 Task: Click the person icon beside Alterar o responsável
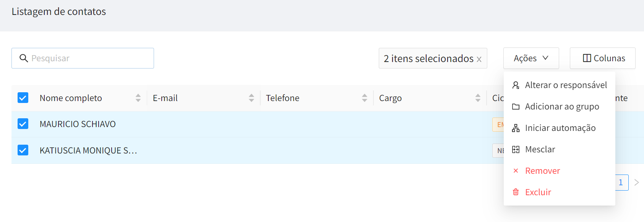(x=516, y=85)
